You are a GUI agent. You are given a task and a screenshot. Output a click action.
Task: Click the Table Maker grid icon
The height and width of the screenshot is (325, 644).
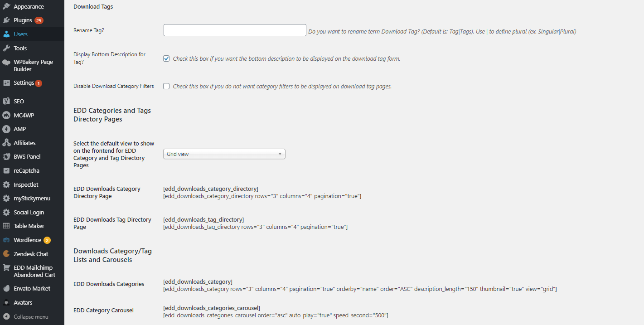tap(6, 226)
